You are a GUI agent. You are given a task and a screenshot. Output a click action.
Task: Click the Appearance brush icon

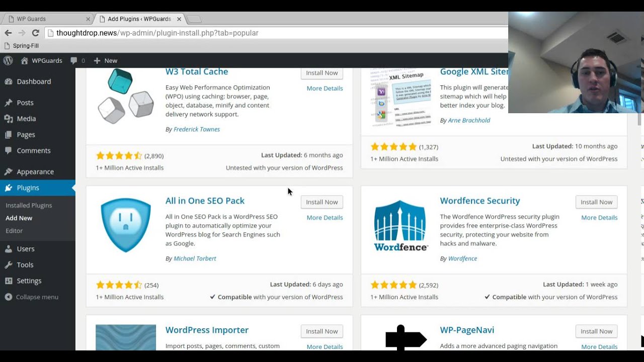click(8, 171)
